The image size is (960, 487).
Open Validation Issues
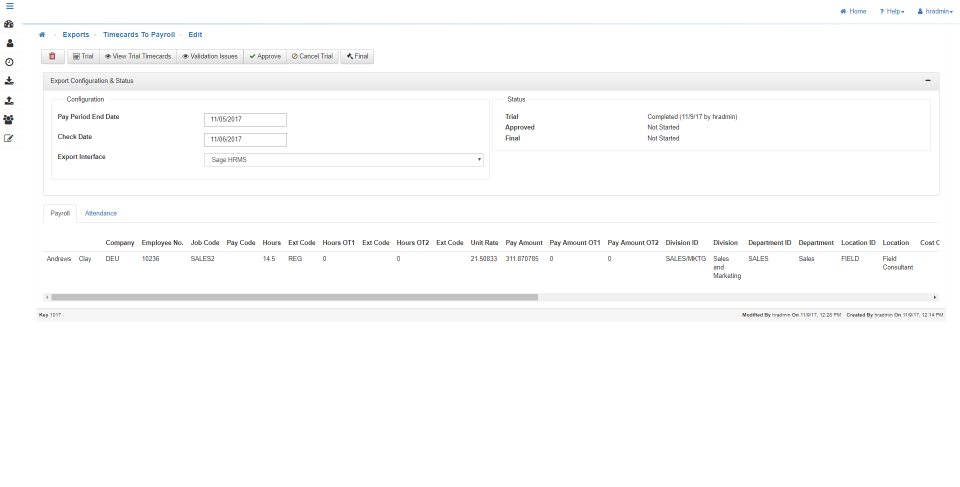pyautogui.click(x=210, y=56)
